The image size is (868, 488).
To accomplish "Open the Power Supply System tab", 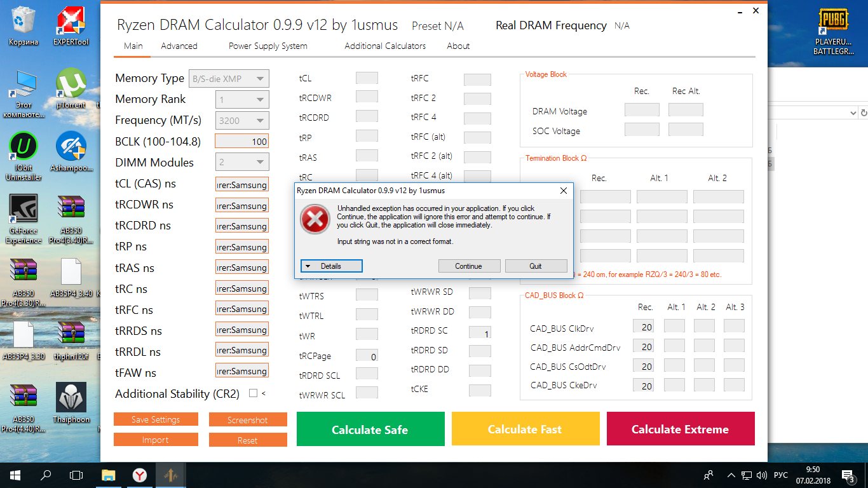I will point(268,46).
